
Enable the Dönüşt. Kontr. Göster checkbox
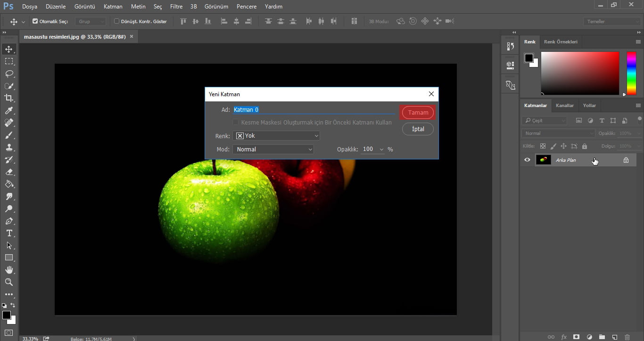[116, 21]
